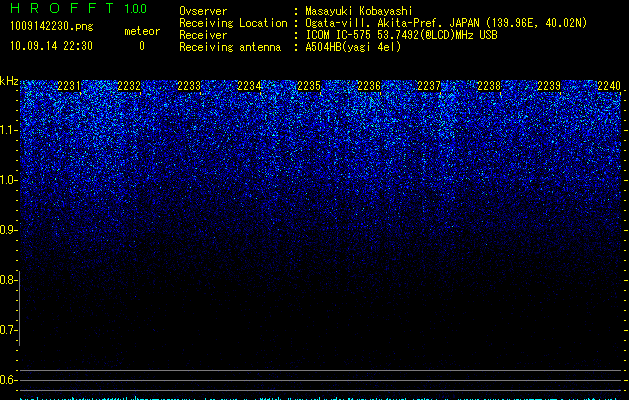Select the filename 1009142230.png
Viewport: 629px width, 400px height.
click(x=52, y=26)
